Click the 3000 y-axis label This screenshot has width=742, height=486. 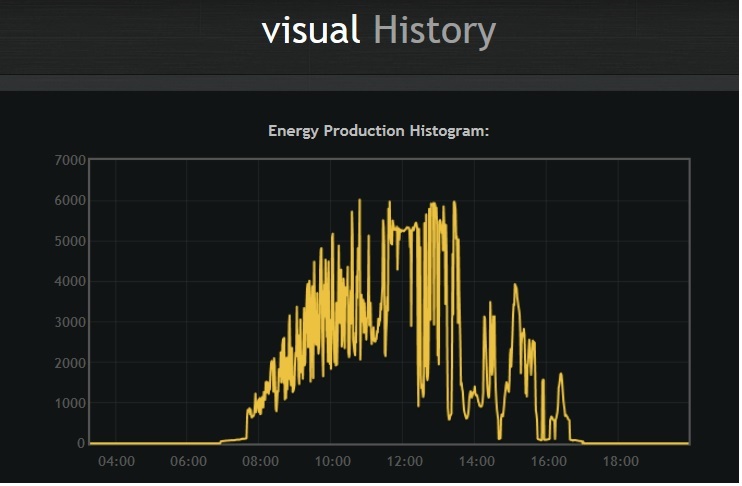[70, 322]
